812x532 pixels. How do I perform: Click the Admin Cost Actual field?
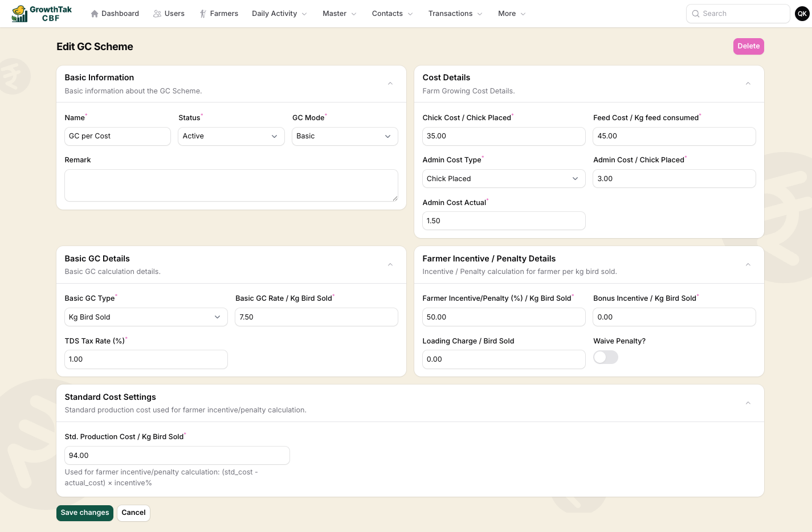point(504,220)
